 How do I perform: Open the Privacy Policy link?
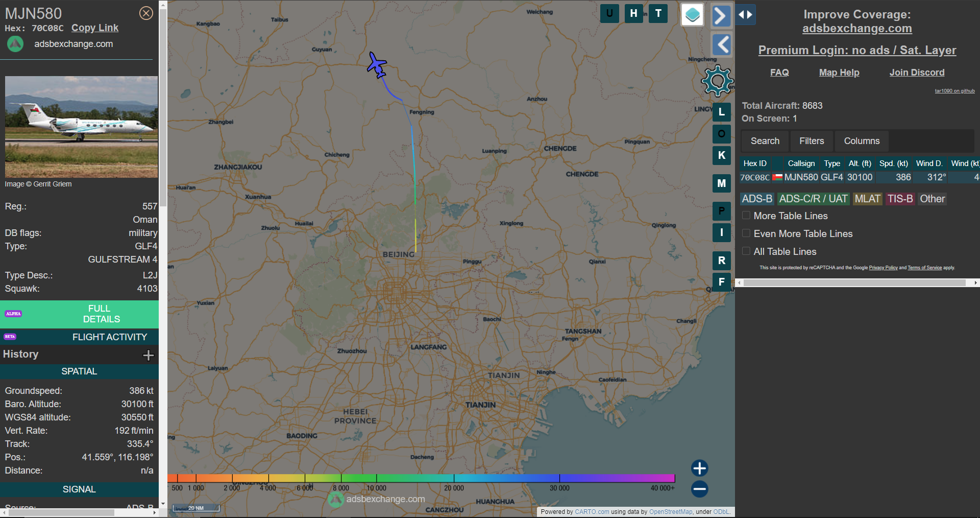tap(883, 268)
